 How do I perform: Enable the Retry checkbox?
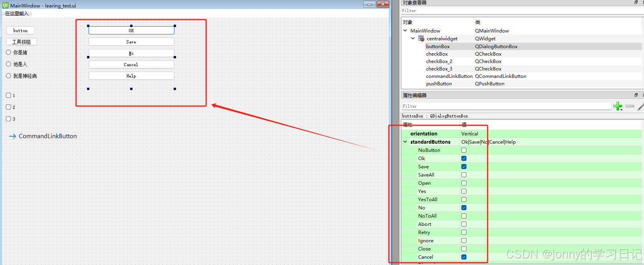[464, 232]
